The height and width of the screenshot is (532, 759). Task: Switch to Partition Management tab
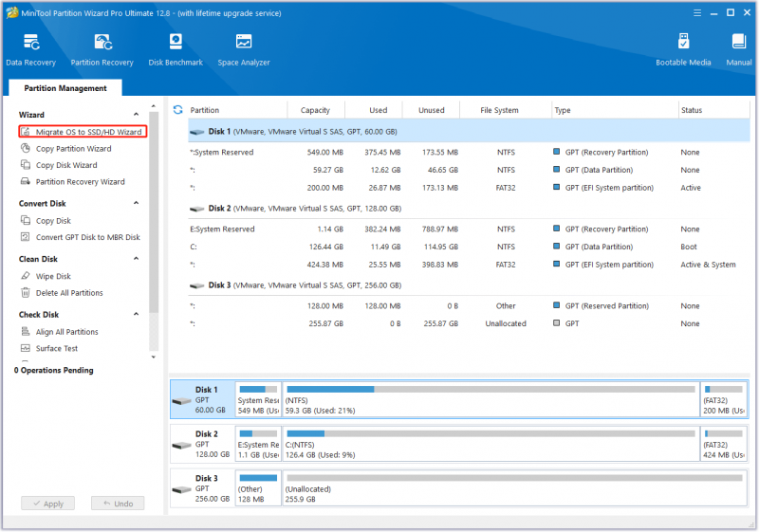point(65,88)
